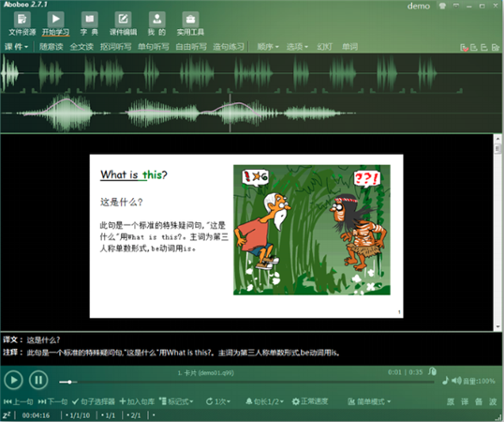The height and width of the screenshot is (422, 504).
Task: Toggle the 原 original text display
Action: tap(451, 401)
